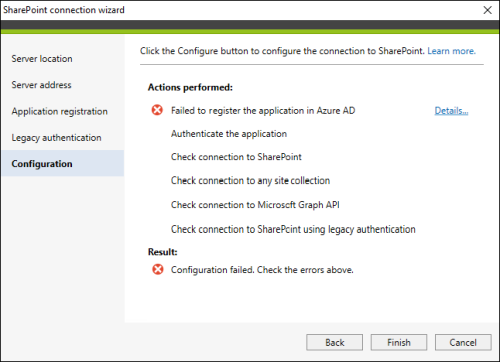The image size is (500, 362).
Task: Click the Finish button
Action: 399,342
